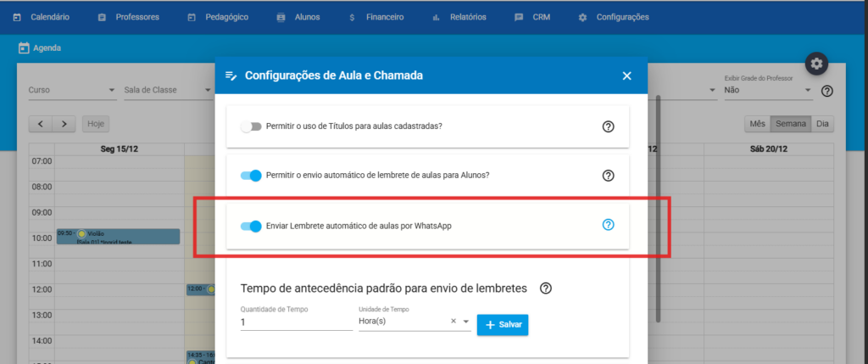Toggle automatic lesson reminders for students

click(251, 176)
